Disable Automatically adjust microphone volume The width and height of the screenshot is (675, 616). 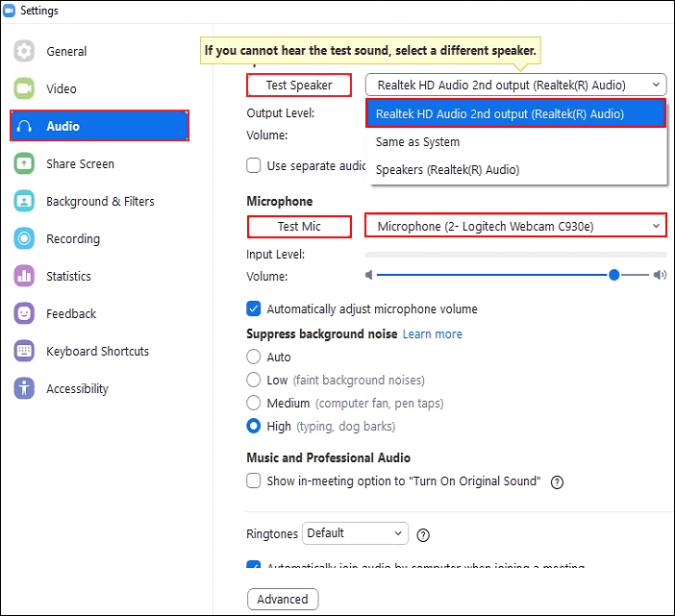tap(254, 309)
